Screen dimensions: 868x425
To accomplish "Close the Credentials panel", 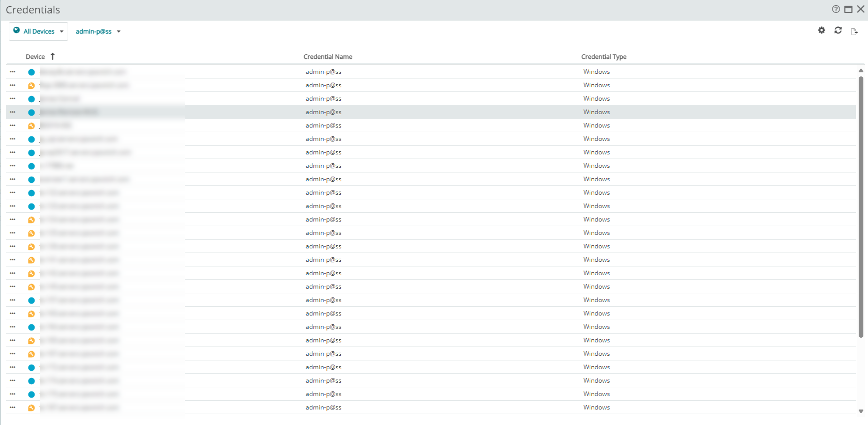I will pos(861,9).
